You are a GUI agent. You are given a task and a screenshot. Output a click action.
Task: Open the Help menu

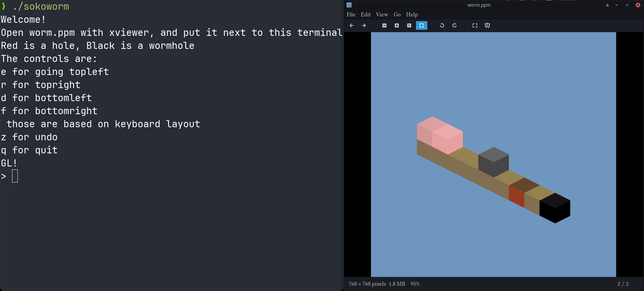pyautogui.click(x=412, y=14)
